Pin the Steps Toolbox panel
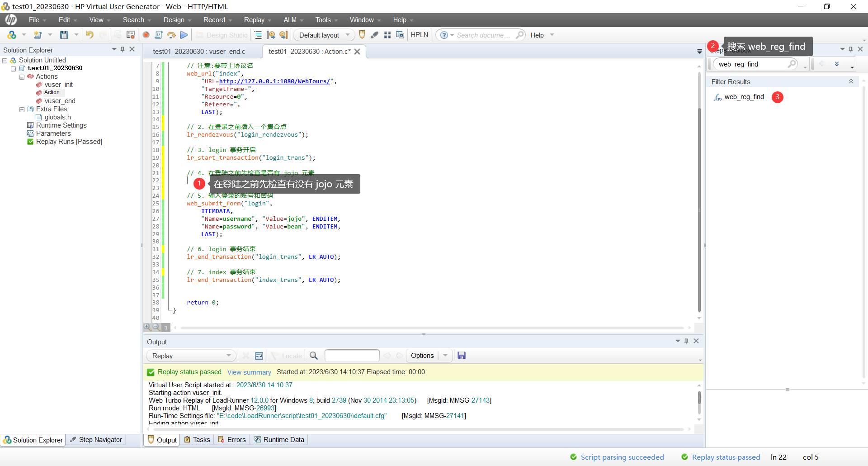The width and height of the screenshot is (868, 466). point(851,49)
